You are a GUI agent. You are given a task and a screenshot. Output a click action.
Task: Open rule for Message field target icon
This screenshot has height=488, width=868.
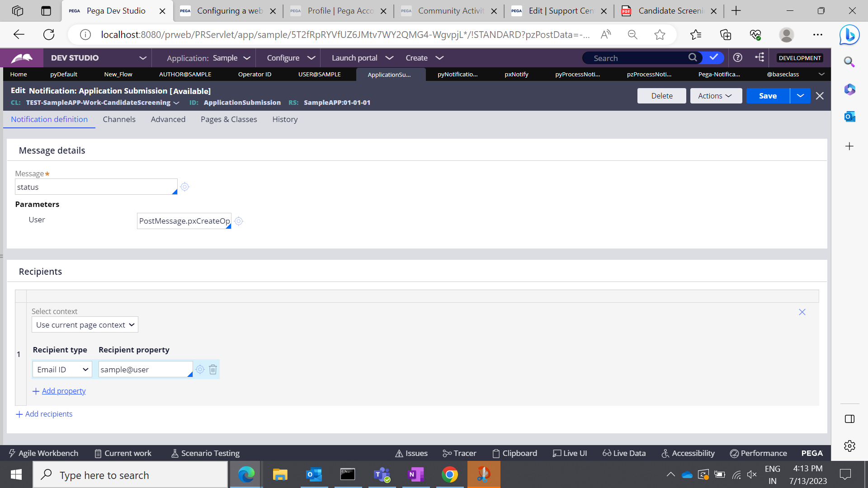pyautogui.click(x=184, y=187)
